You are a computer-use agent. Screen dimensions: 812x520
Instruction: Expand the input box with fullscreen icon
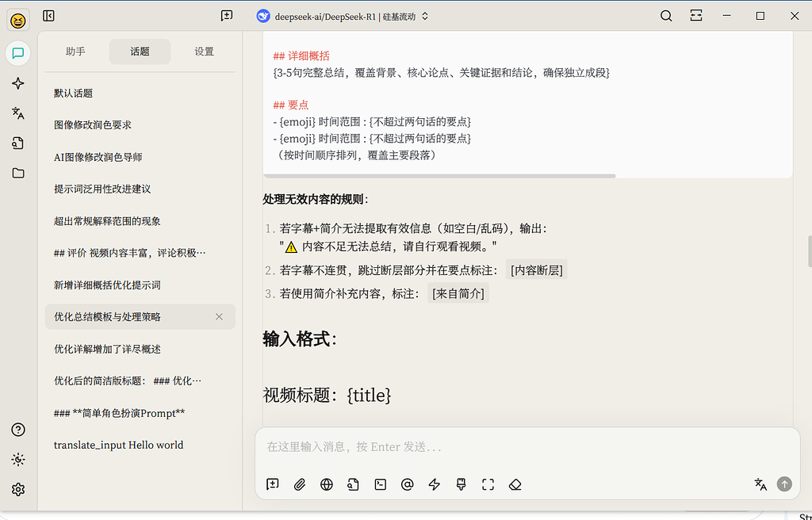click(x=488, y=484)
